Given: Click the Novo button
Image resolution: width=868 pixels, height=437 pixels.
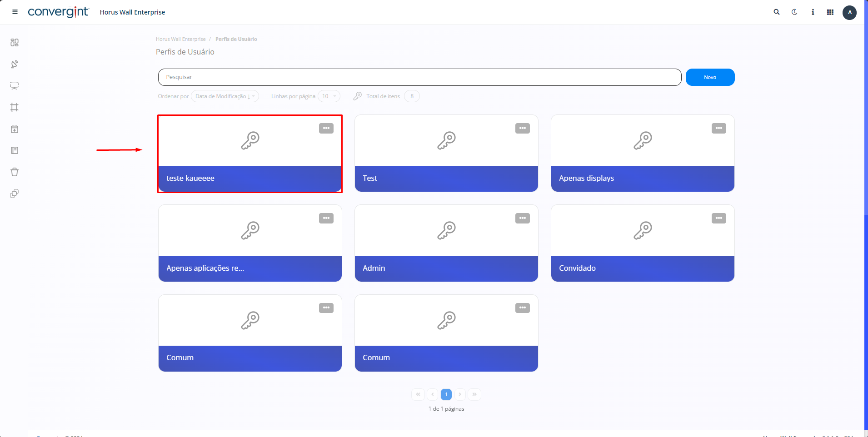Looking at the screenshot, I should [x=710, y=77].
